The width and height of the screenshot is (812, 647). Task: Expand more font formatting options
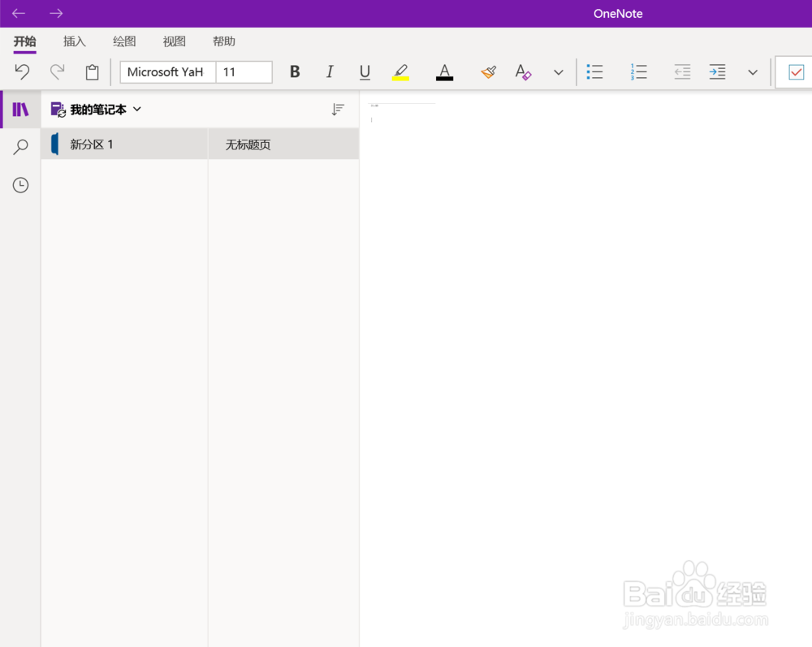(559, 72)
